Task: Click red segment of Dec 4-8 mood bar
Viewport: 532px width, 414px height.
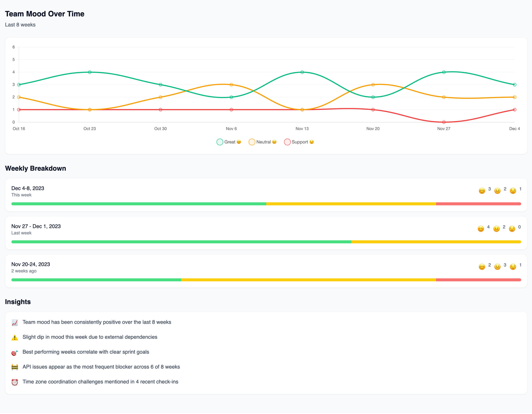Action: click(x=478, y=204)
